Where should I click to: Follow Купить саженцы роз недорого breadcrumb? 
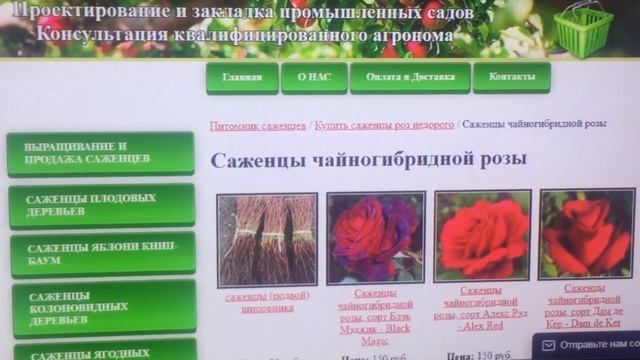[x=384, y=125]
